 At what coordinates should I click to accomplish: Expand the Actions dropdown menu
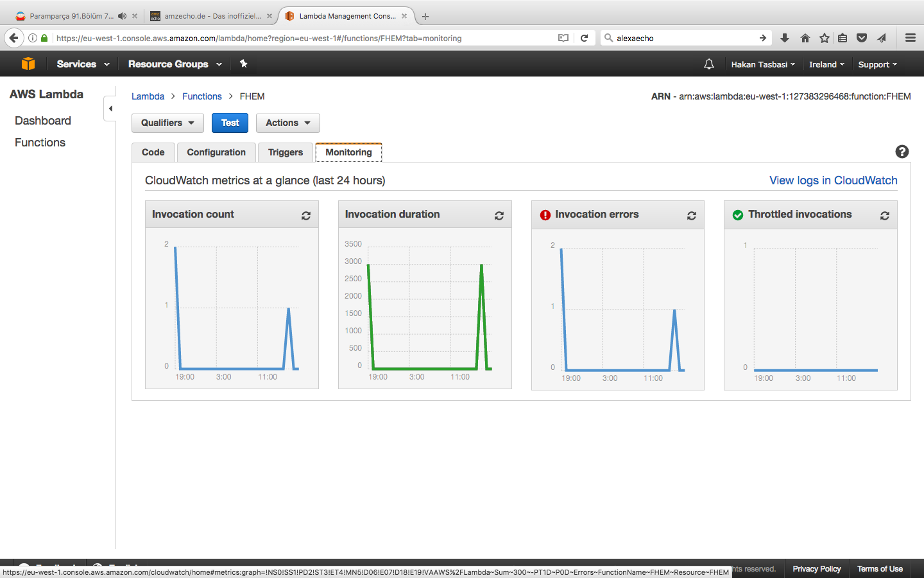point(287,123)
